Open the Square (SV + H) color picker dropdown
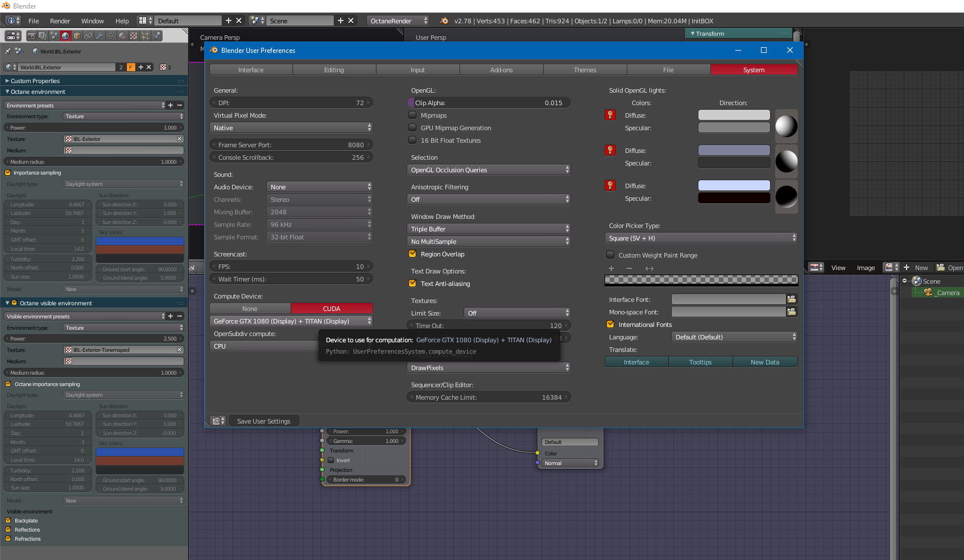Viewport: 964px width, 560px height. click(x=701, y=238)
